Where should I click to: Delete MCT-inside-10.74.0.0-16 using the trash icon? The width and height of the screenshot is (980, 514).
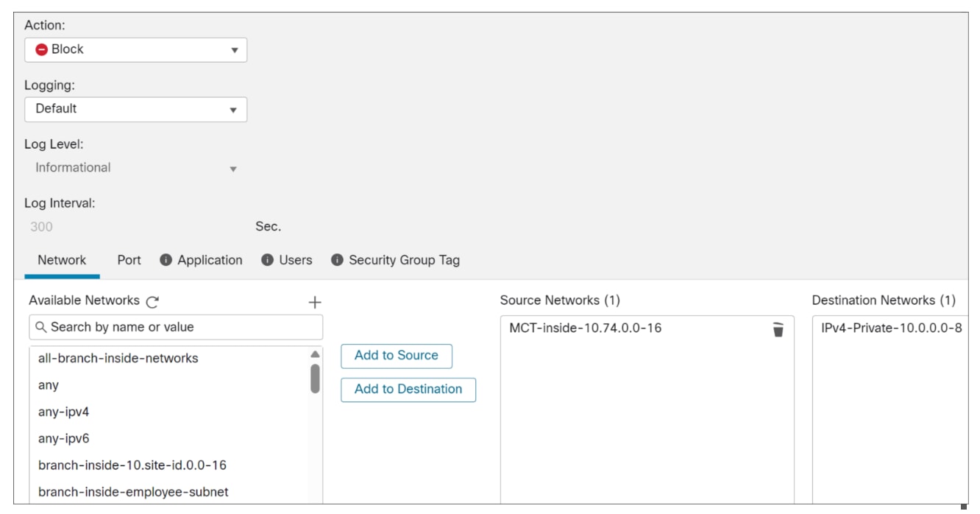click(x=778, y=329)
